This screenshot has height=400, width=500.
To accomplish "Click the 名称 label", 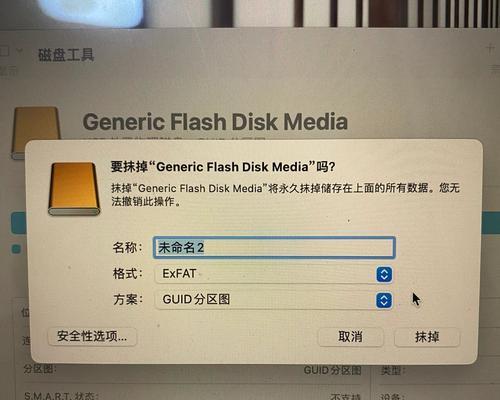I will (127, 247).
